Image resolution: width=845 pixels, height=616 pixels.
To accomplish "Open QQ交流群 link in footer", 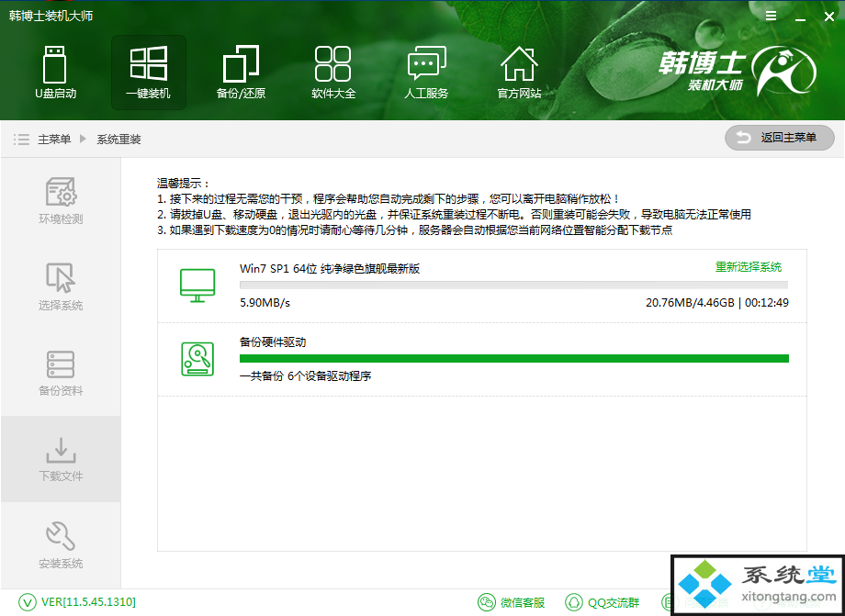I will tap(614, 602).
